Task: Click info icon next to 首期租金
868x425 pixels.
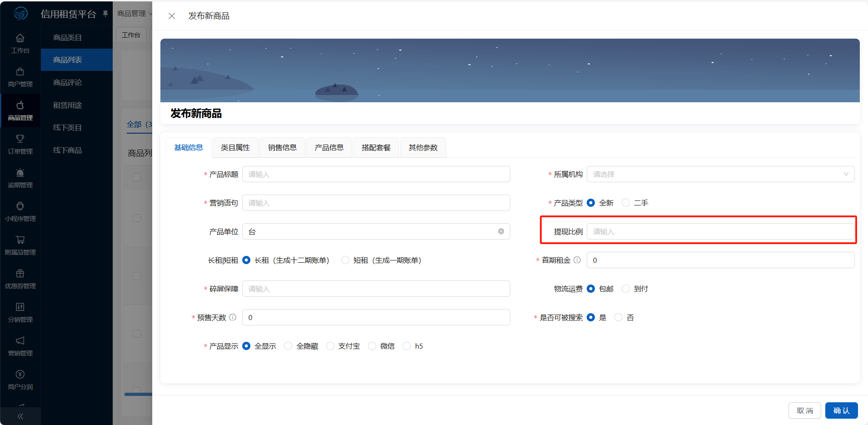Action: (577, 260)
